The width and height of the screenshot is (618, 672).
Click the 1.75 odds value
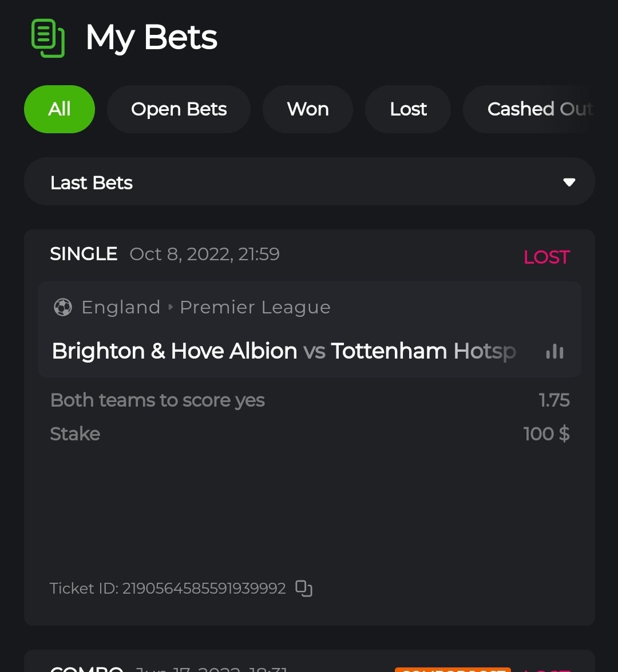[x=554, y=400]
